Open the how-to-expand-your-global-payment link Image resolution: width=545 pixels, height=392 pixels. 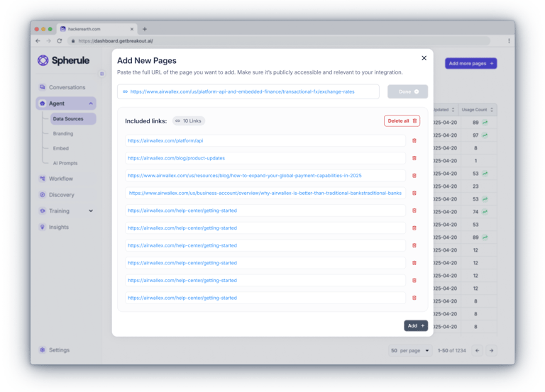[x=244, y=175]
